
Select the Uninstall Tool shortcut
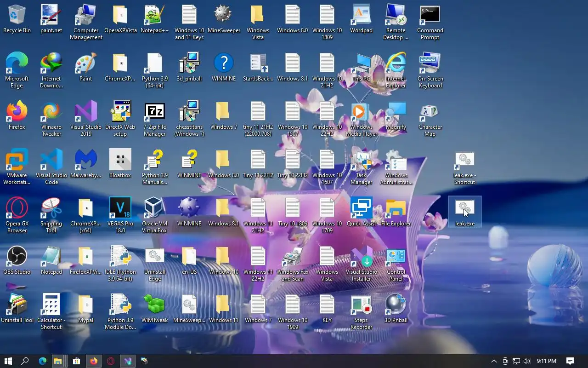point(17,309)
